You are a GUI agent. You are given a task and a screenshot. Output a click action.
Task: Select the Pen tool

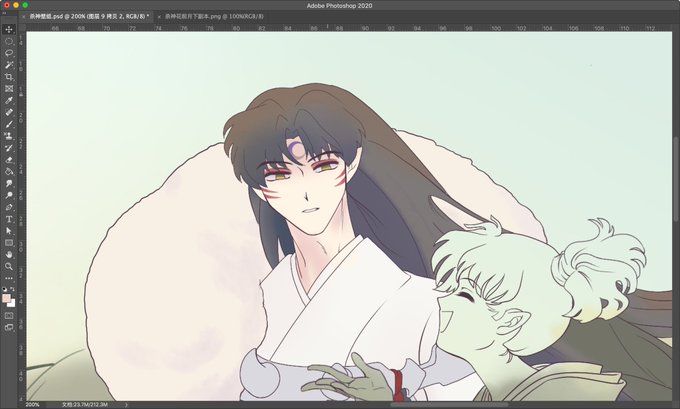(9, 207)
